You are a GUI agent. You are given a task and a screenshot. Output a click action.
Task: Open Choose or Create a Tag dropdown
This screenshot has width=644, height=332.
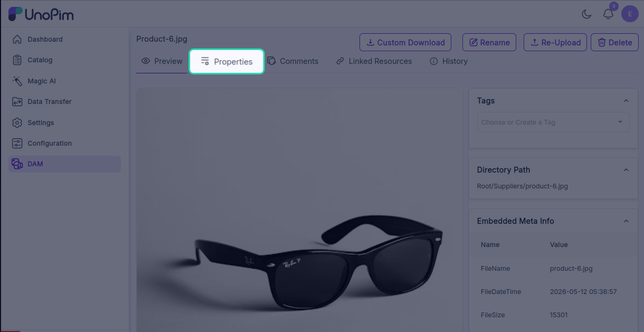[553, 122]
